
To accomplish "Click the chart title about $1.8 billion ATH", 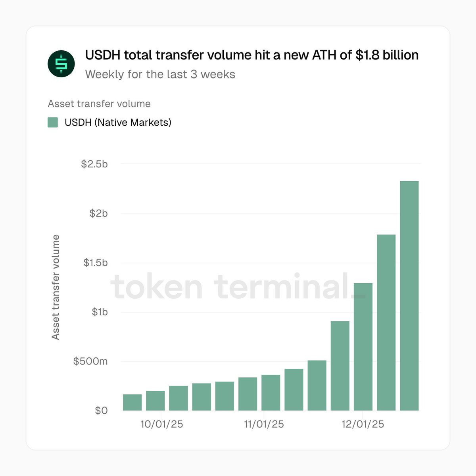I will pyautogui.click(x=252, y=55).
